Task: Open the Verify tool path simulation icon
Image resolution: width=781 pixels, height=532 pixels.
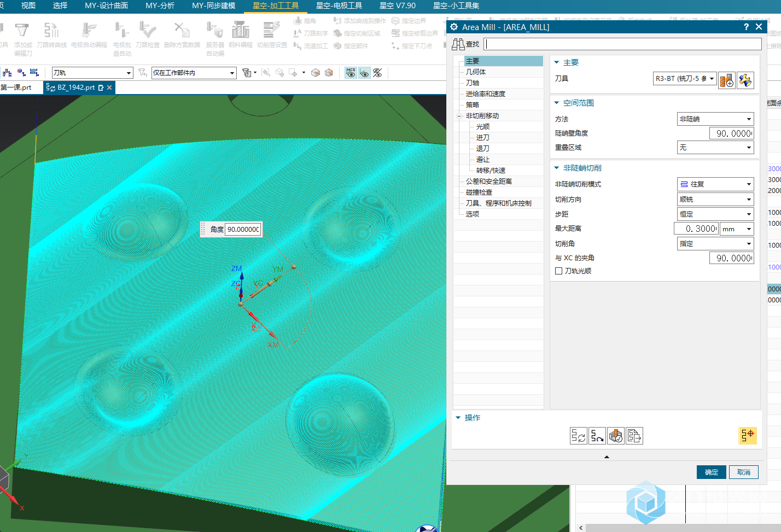Action: pos(616,436)
